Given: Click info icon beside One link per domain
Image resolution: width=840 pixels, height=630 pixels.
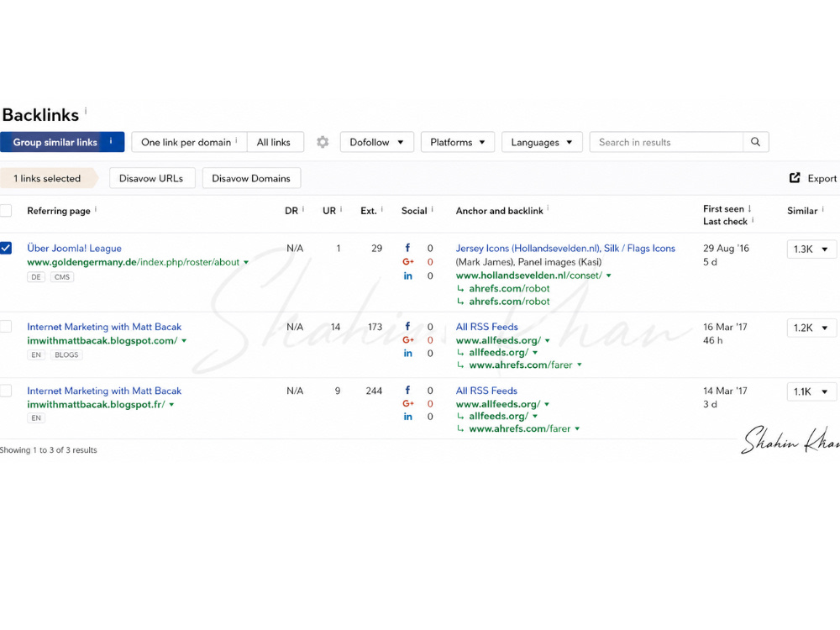Looking at the screenshot, I should (x=236, y=140).
